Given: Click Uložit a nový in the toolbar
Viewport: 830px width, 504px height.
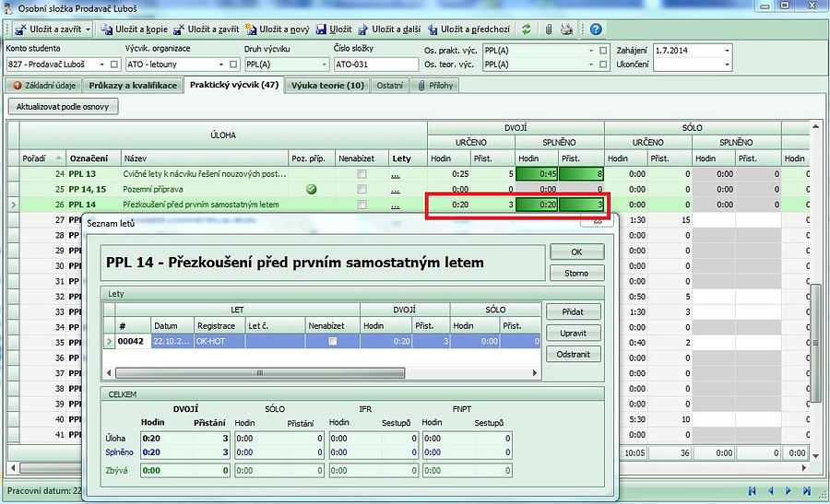Looking at the screenshot, I should pyautogui.click(x=279, y=29).
